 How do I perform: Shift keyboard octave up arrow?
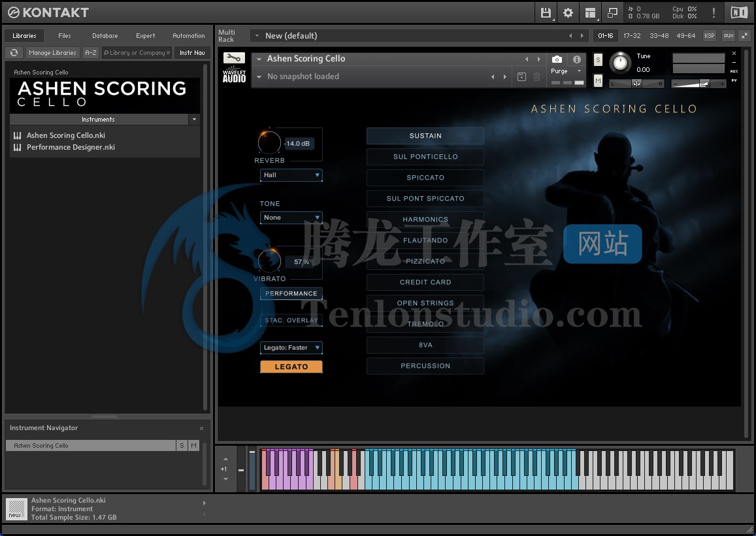225,459
